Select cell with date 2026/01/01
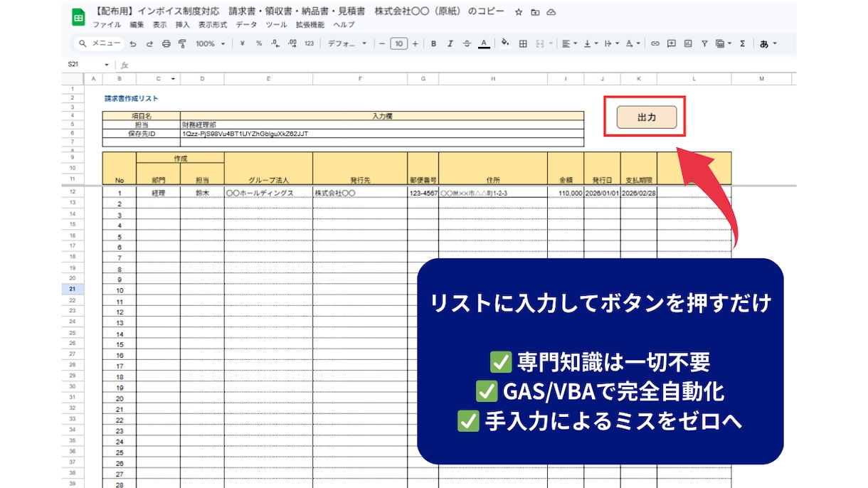Viewport: 868px width, 488px height. tap(602, 193)
